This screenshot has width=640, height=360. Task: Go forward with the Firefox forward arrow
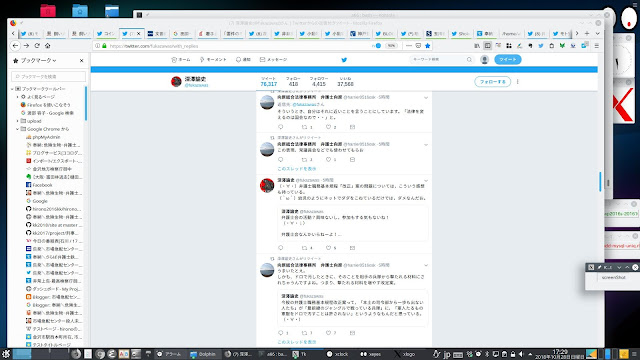[x=26, y=46]
